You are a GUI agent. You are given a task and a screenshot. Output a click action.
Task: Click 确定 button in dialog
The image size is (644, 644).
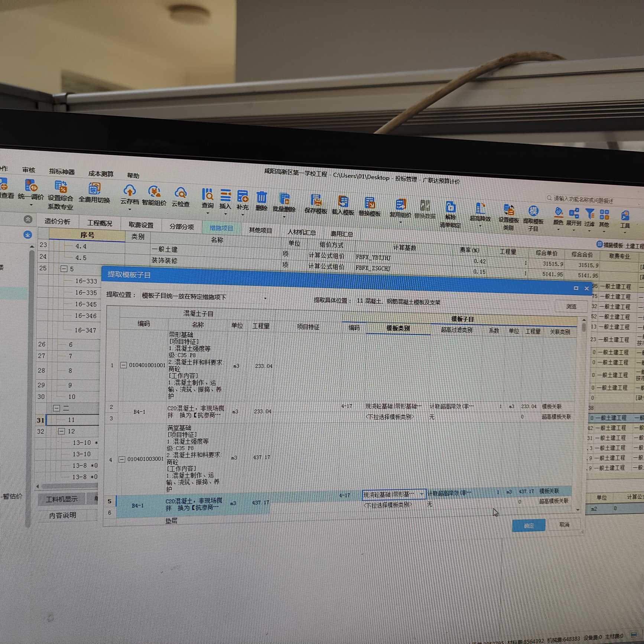tap(528, 526)
